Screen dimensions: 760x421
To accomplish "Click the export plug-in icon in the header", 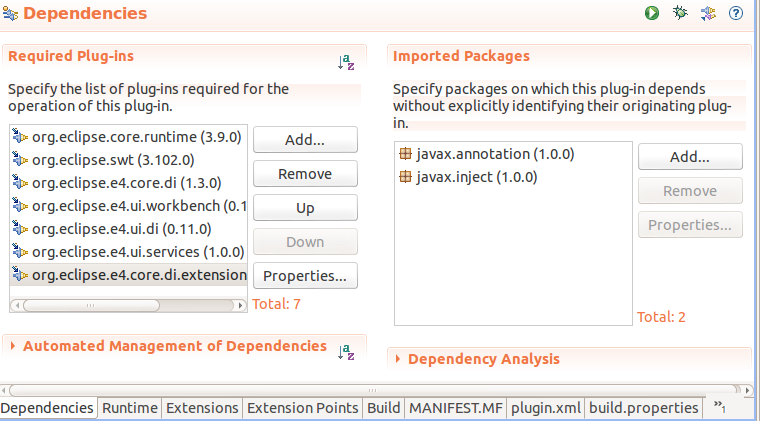I will (708, 13).
